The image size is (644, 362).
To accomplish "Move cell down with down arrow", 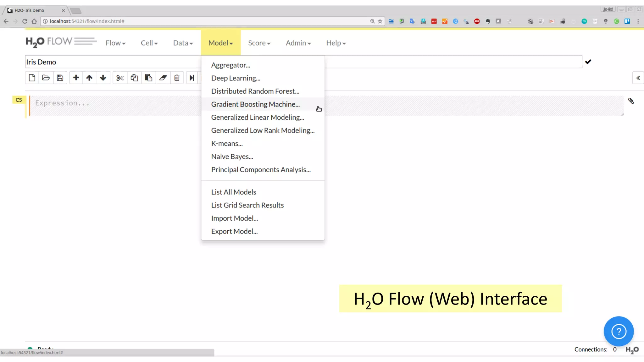I will [x=103, y=78].
